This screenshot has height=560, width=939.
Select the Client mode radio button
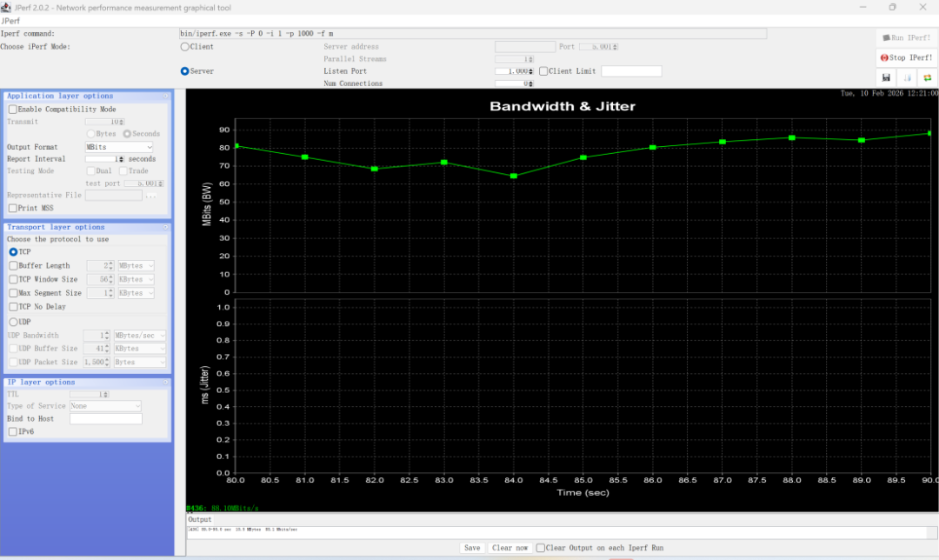pyautogui.click(x=184, y=47)
